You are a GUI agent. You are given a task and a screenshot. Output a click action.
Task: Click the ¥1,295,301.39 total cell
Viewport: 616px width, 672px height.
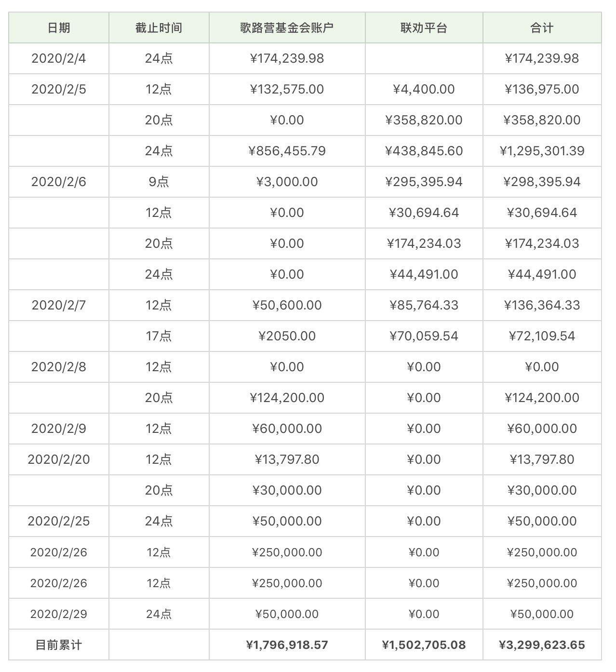(x=542, y=151)
